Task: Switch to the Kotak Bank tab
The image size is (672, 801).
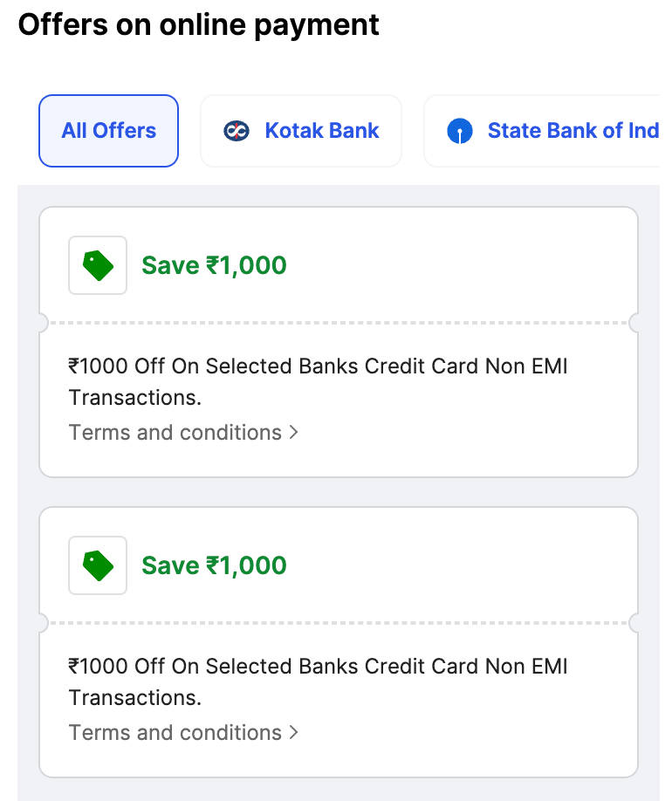Action: (x=301, y=131)
